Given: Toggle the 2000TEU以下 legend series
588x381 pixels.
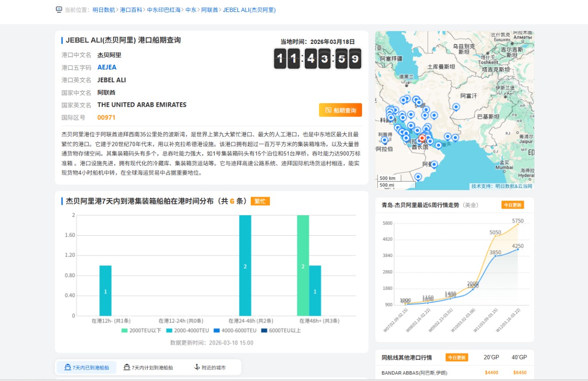Looking at the screenshot, I should pyautogui.click(x=141, y=330).
